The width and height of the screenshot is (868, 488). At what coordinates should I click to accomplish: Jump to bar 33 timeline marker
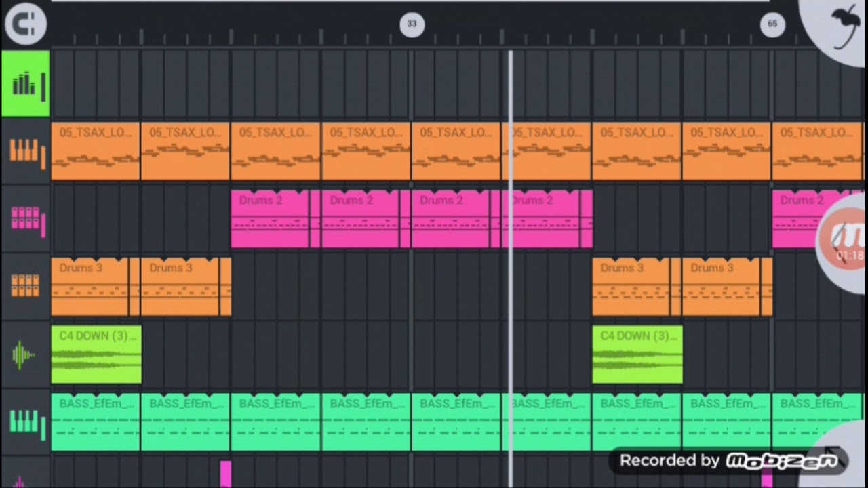tap(412, 24)
